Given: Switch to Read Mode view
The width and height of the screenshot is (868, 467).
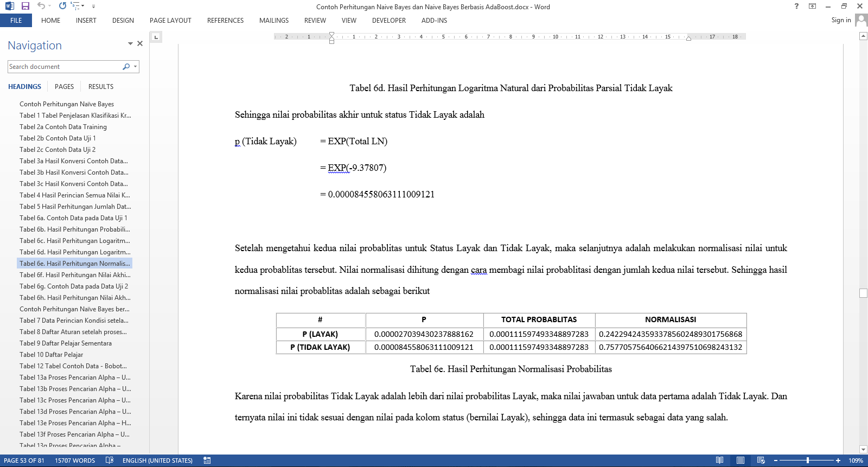Looking at the screenshot, I should [x=719, y=460].
